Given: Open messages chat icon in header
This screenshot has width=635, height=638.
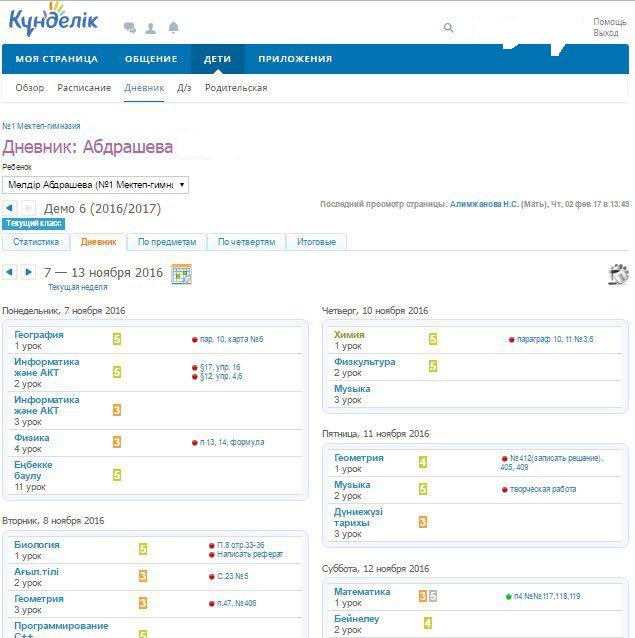Looking at the screenshot, I should (x=130, y=28).
